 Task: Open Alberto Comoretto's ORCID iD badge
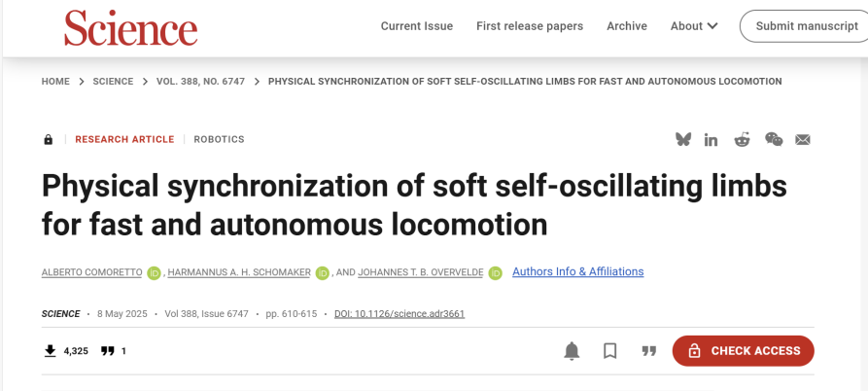(x=154, y=273)
